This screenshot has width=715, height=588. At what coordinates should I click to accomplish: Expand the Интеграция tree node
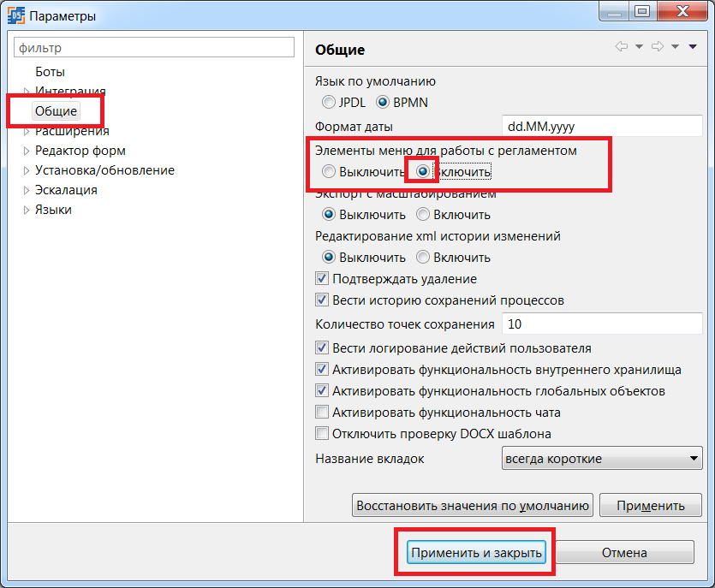coord(27,92)
